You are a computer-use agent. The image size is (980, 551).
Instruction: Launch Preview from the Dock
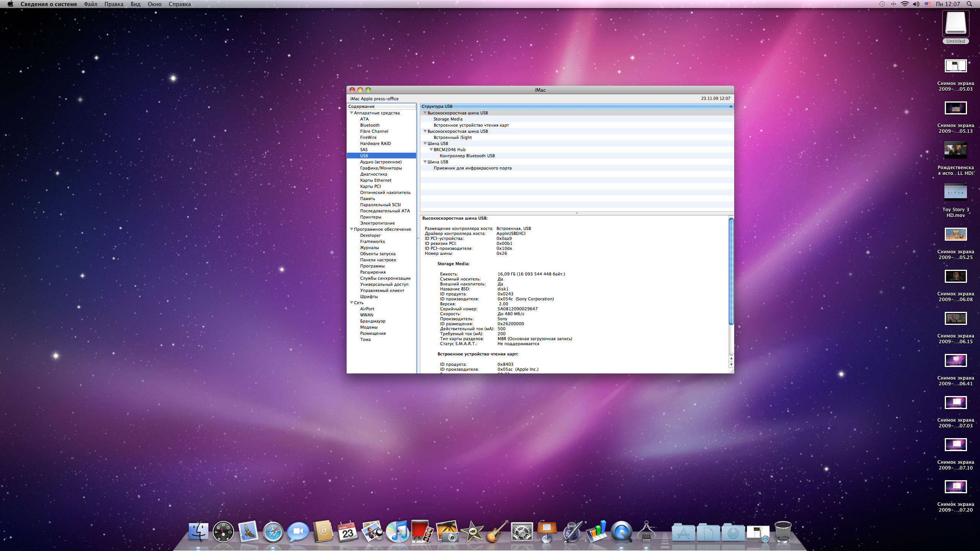[372, 532]
